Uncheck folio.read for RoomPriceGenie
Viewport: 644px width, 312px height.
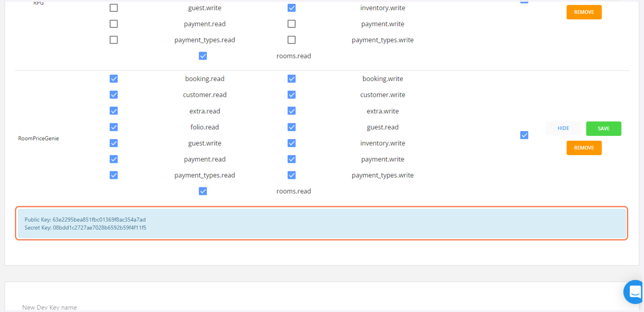(114, 127)
